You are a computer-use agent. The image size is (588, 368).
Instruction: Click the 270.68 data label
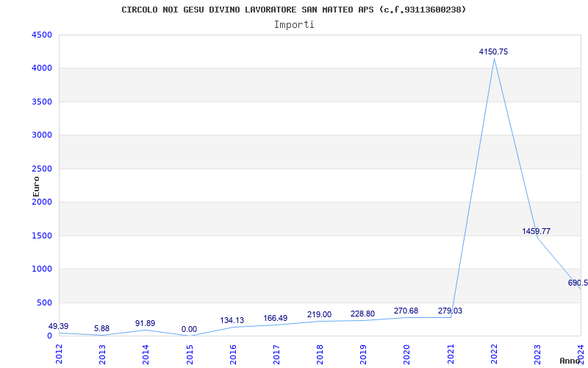pyautogui.click(x=406, y=311)
